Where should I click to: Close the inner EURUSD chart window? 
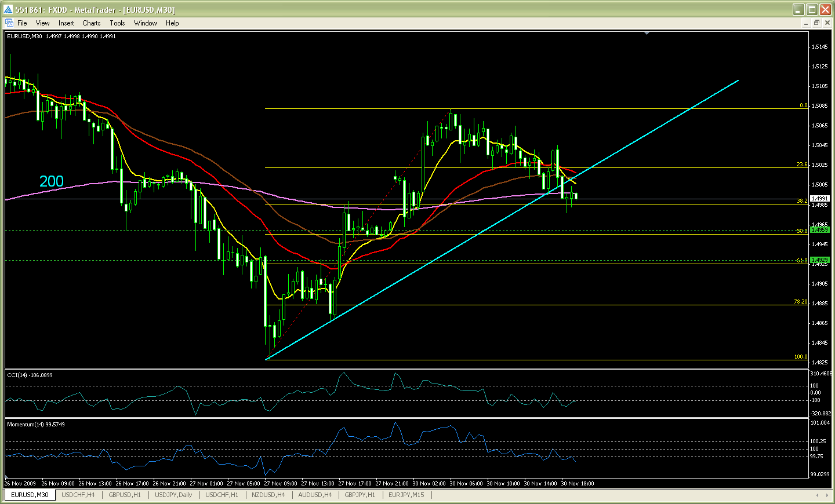point(827,23)
